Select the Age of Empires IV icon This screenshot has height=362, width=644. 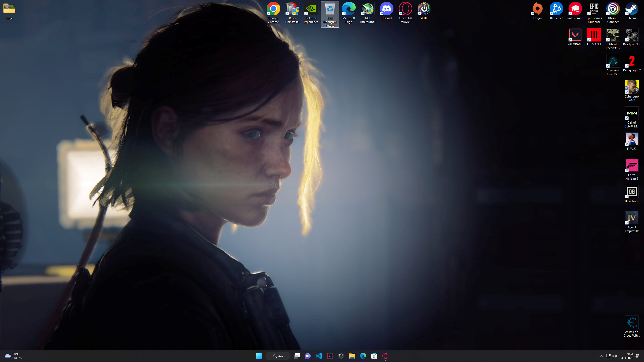click(x=632, y=222)
